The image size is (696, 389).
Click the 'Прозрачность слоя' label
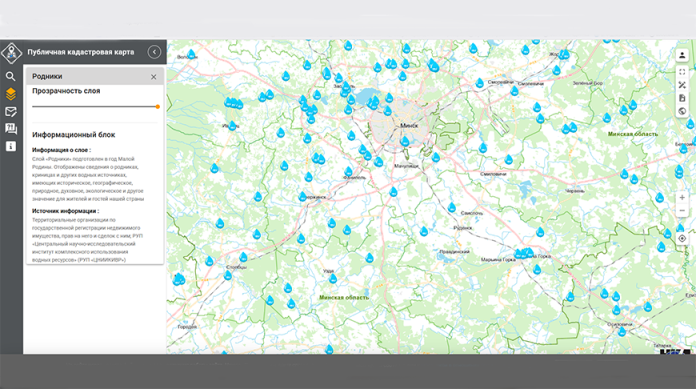pyautogui.click(x=66, y=91)
